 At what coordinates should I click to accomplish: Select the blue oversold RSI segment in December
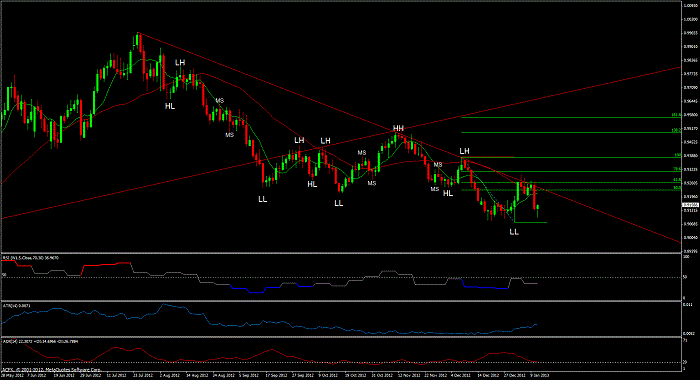coord(486,287)
